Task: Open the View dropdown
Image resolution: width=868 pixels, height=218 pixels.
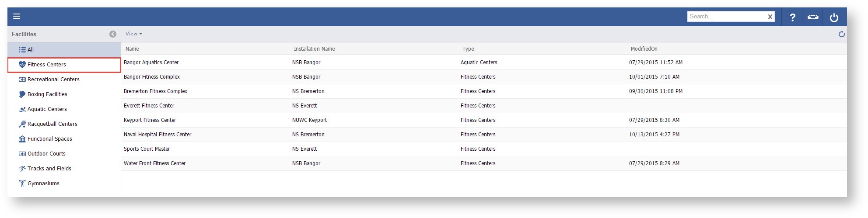Action: point(133,34)
